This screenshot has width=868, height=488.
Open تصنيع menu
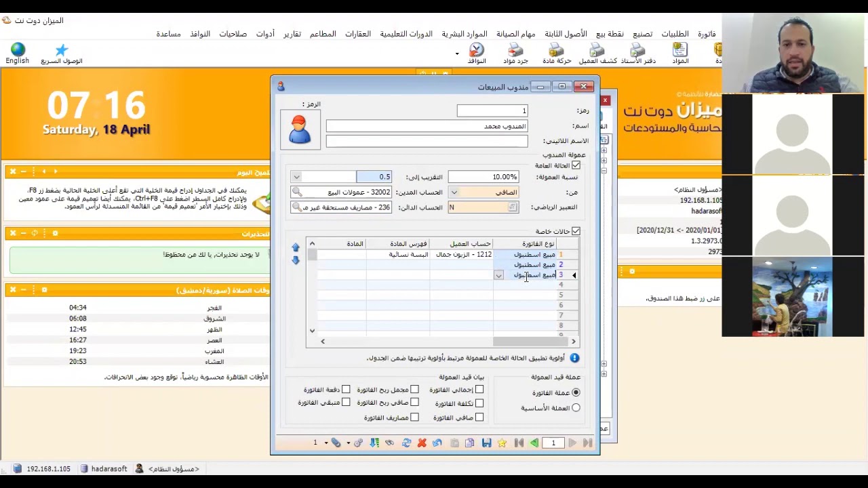tap(642, 34)
